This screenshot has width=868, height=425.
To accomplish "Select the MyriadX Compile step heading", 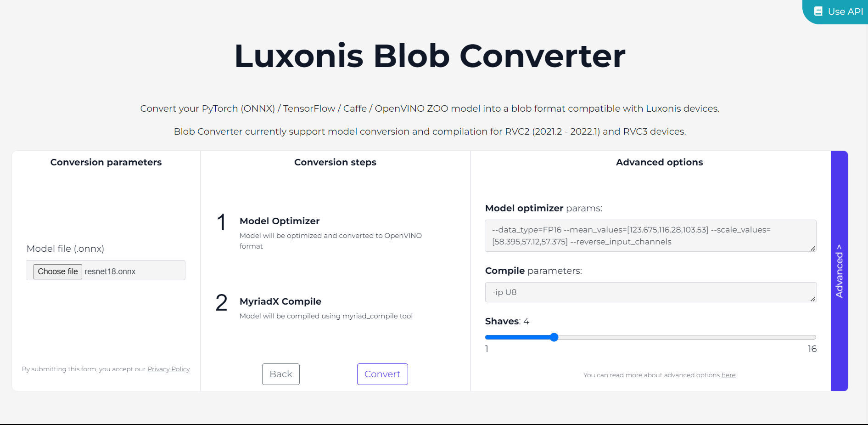I will coord(280,301).
